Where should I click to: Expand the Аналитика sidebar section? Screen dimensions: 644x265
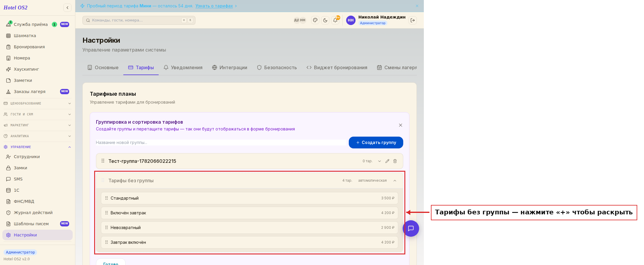coord(37,136)
